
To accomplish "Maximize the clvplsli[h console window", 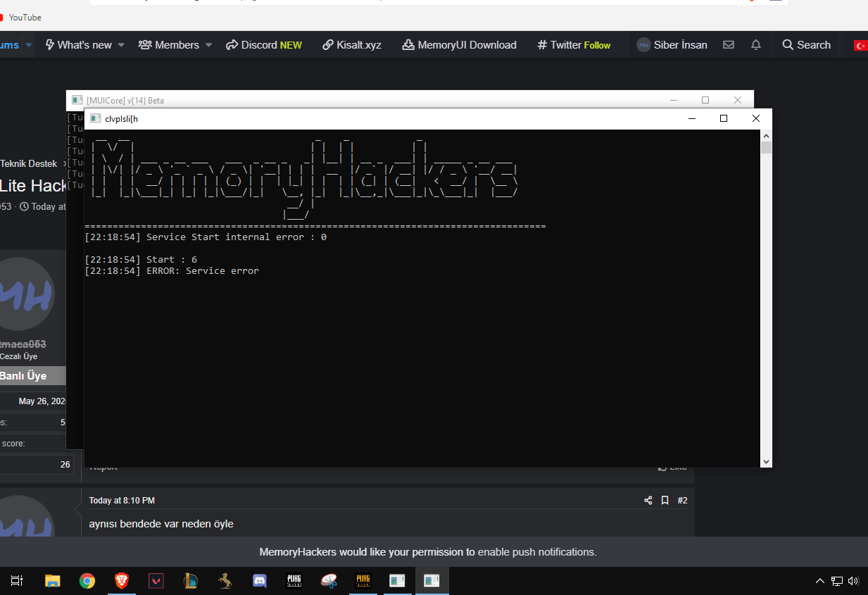I will [723, 118].
